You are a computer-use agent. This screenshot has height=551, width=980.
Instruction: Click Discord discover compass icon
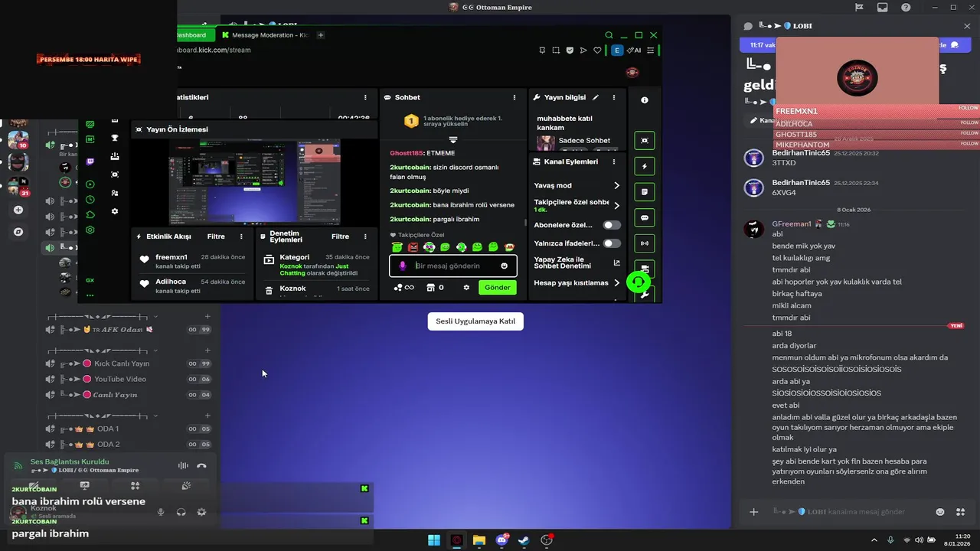click(x=18, y=232)
